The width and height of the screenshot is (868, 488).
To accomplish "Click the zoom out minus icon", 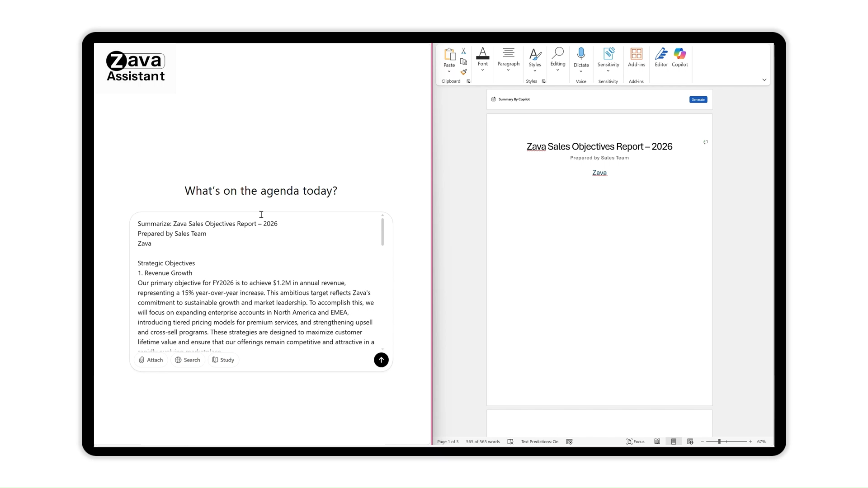I will [702, 442].
